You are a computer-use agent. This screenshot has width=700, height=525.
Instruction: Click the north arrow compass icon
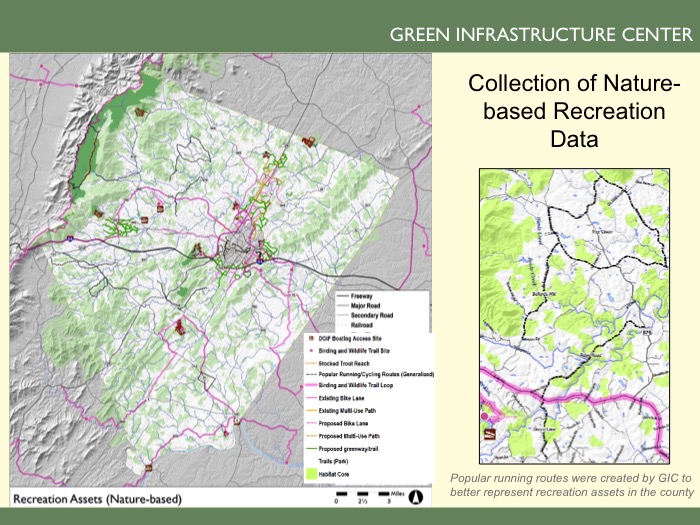pyautogui.click(x=420, y=496)
